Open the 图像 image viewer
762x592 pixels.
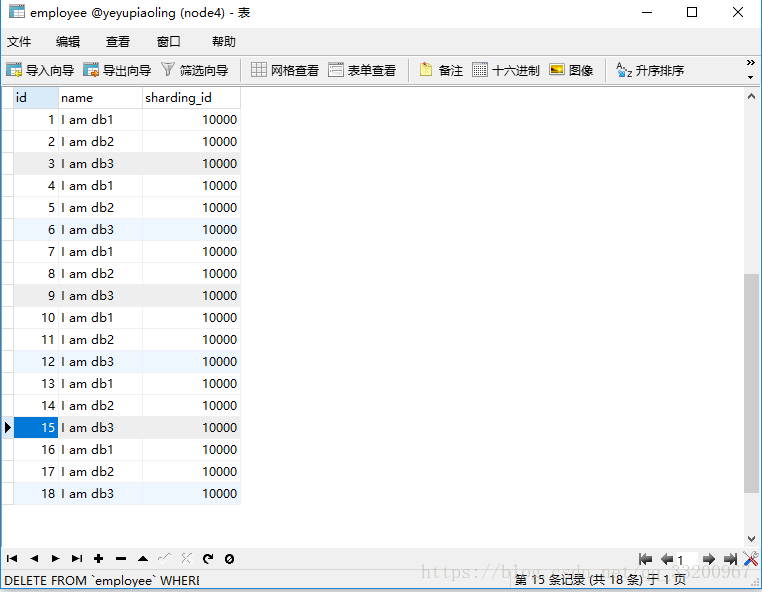tap(571, 70)
